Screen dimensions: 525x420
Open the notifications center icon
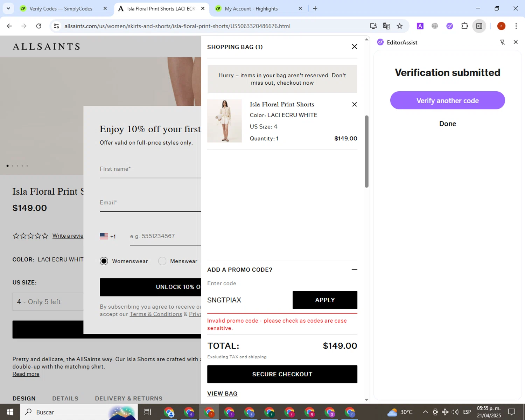(512, 412)
